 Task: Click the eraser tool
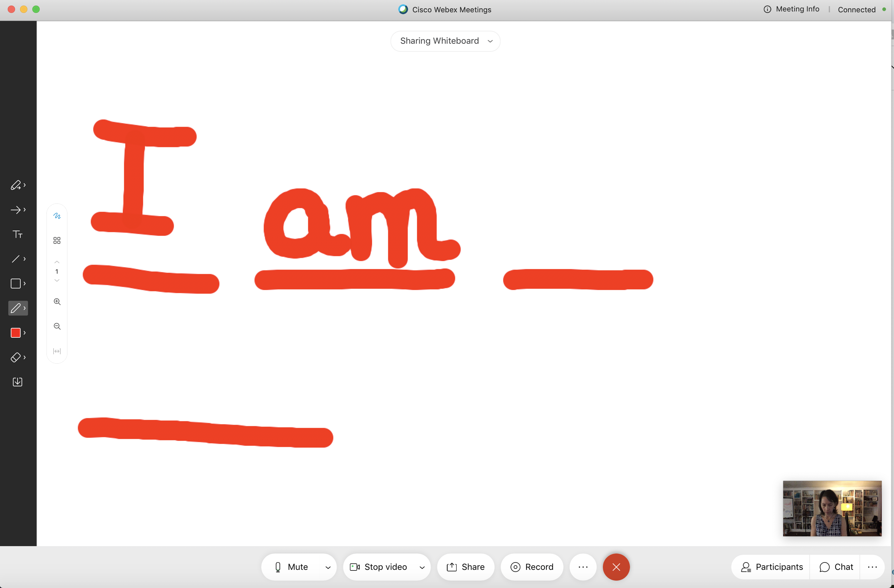pyautogui.click(x=16, y=357)
